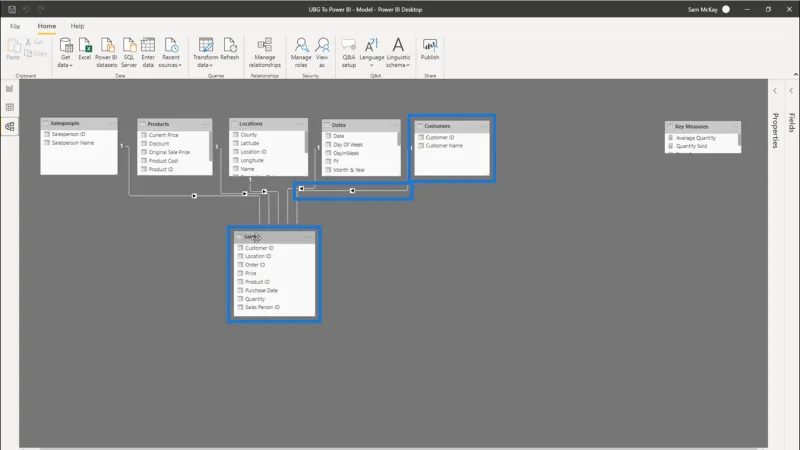
Task: Open the Get data dropdown
Action: [x=65, y=53]
